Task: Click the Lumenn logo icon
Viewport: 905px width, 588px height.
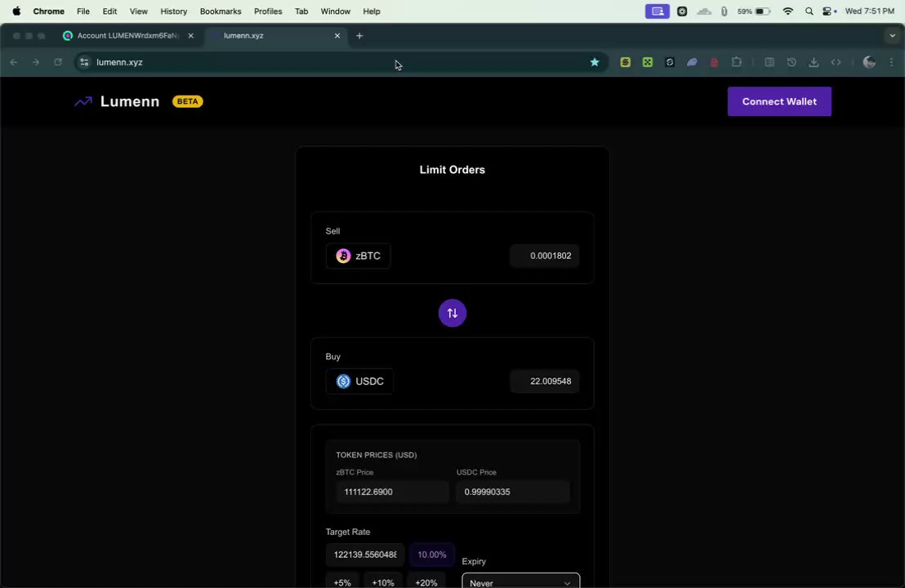Action: pos(83,101)
